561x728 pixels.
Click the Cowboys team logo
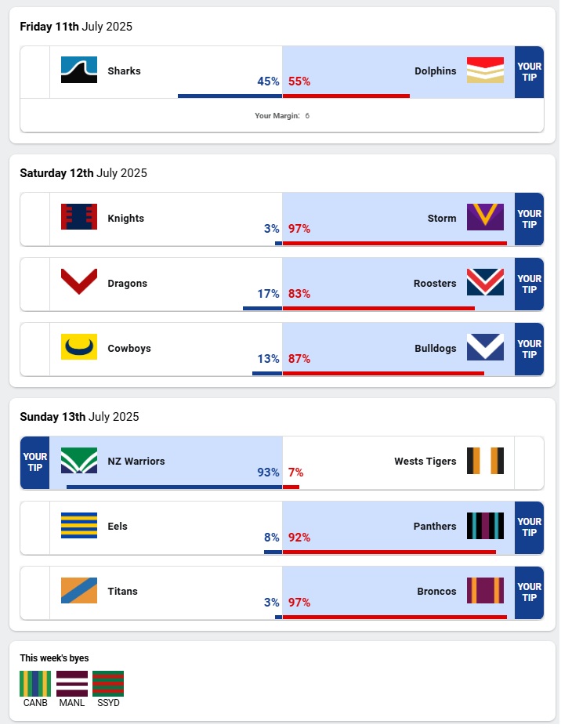tap(79, 347)
